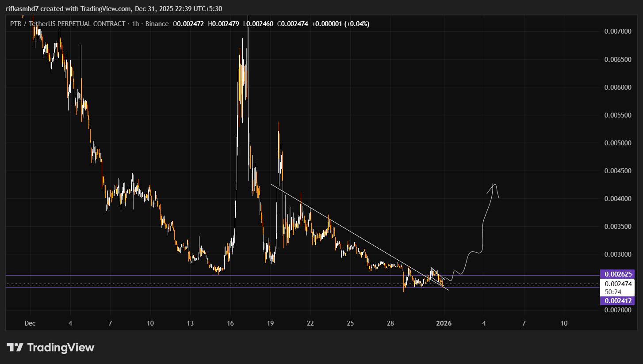This screenshot has height=364, width=643.
Task: Click the 22 date label on time axis
Action: point(310,323)
